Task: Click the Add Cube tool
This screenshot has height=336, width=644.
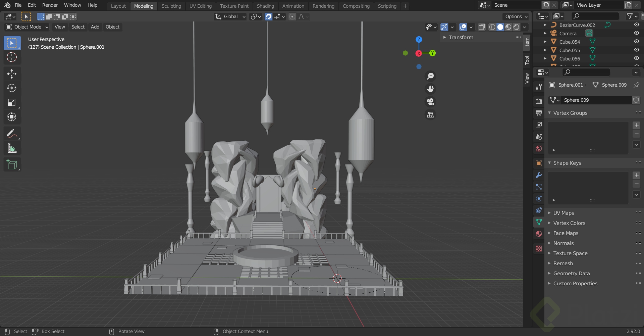Action: tap(12, 164)
